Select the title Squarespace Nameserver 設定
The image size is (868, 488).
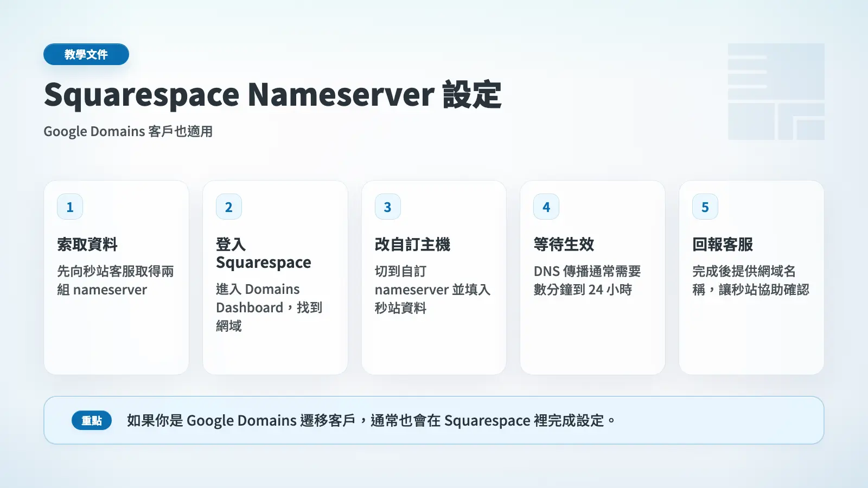coord(272,94)
